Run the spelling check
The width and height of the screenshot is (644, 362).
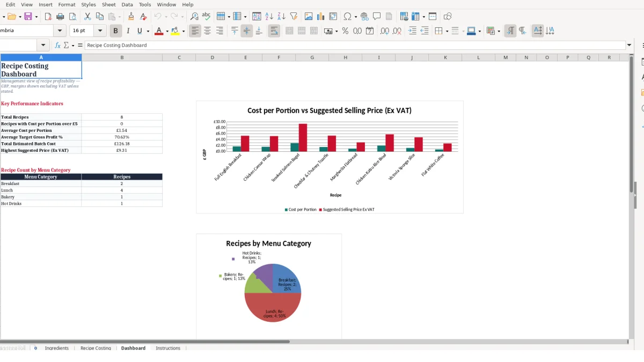(206, 17)
